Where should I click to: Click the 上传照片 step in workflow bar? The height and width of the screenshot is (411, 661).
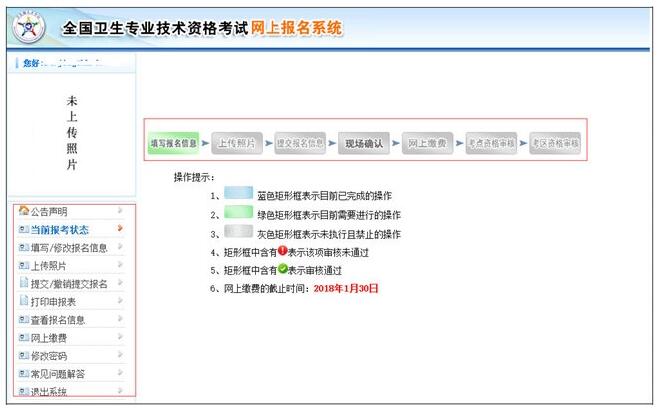coord(236,143)
